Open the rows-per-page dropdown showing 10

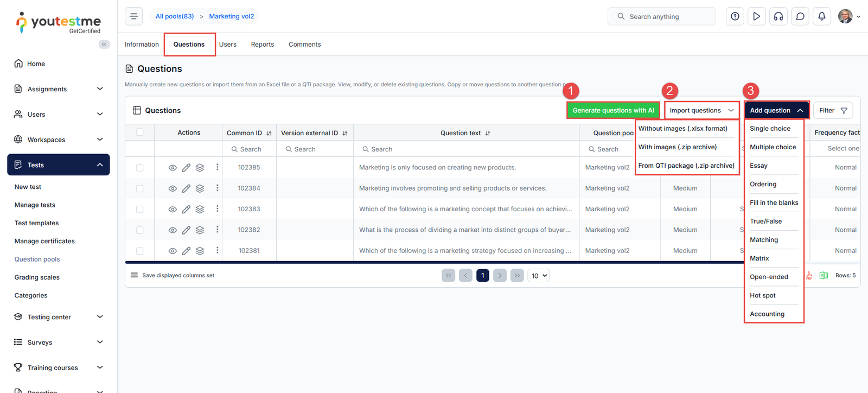(539, 276)
